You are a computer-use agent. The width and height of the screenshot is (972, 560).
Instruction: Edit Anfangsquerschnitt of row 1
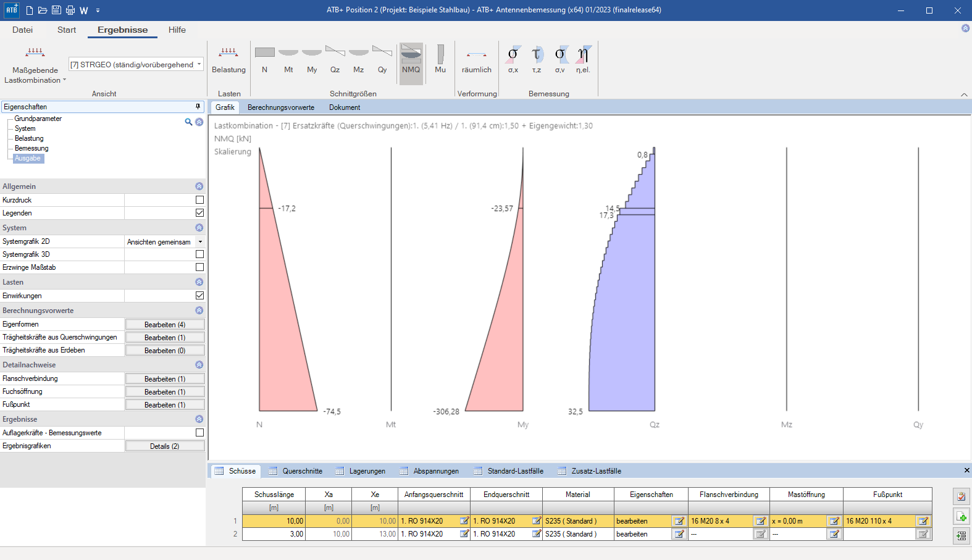coord(464,521)
